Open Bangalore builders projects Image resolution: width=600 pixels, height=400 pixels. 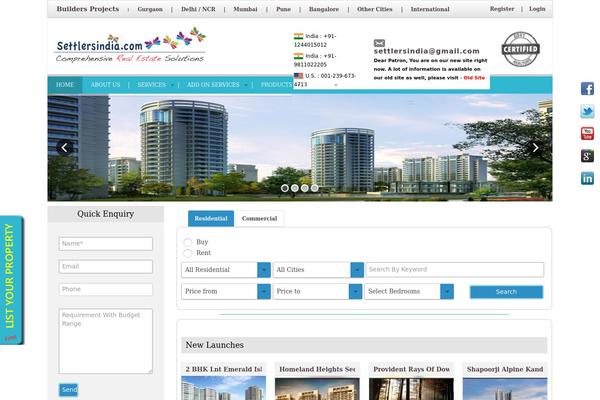324,9
